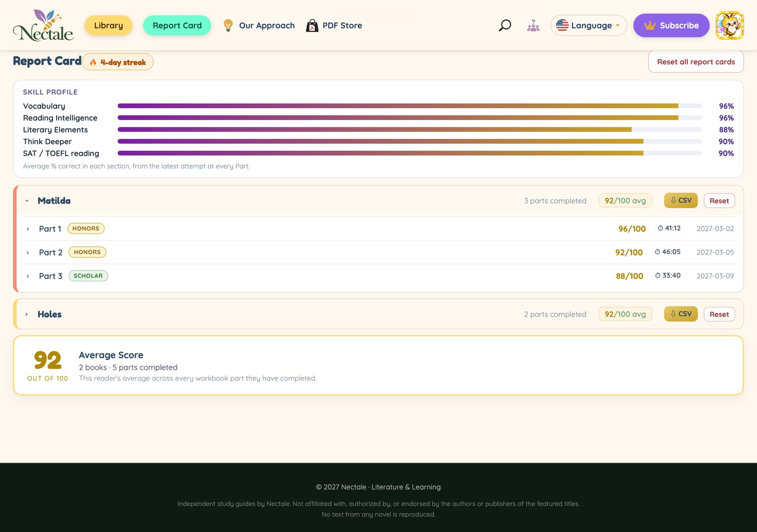The height and width of the screenshot is (532, 757).
Task: Click the SKILL PROFILE heading
Action: click(50, 92)
